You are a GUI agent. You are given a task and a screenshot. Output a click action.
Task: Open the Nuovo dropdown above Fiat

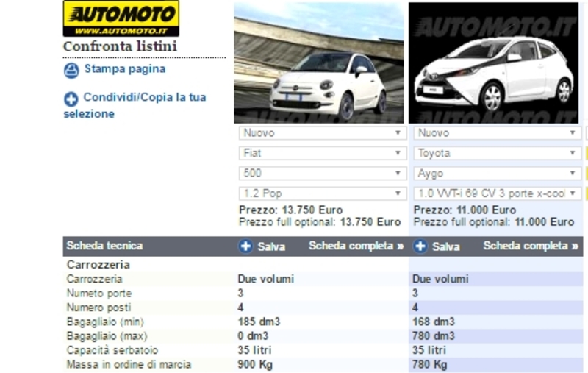[323, 133]
